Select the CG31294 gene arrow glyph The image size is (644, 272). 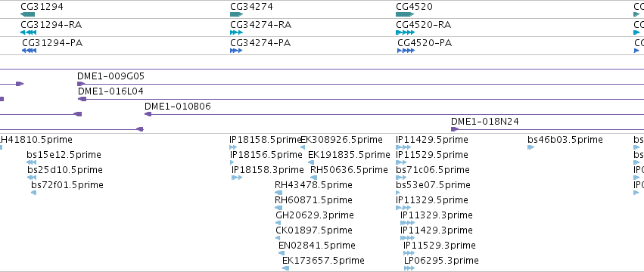click(27, 14)
